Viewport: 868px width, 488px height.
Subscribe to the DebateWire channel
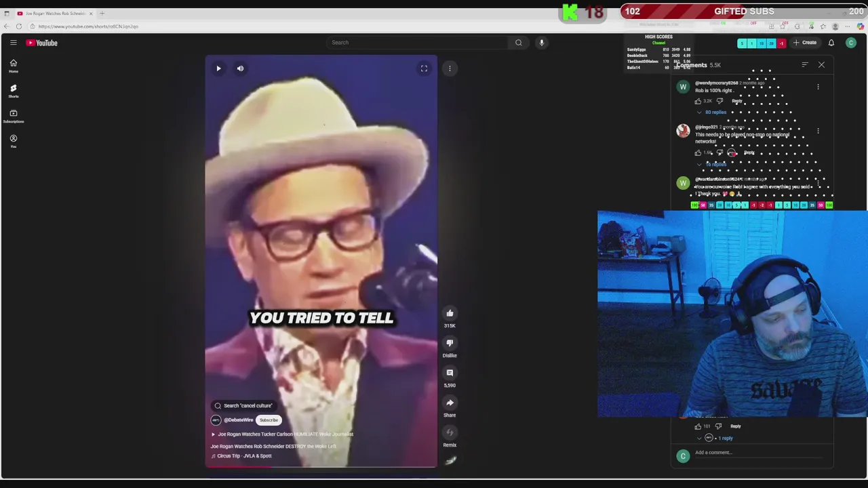point(269,420)
